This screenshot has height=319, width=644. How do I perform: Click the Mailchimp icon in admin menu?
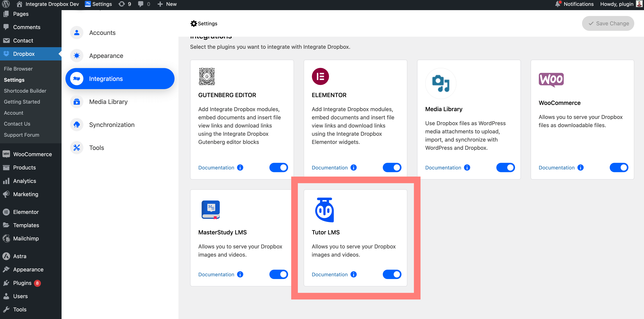tap(6, 238)
